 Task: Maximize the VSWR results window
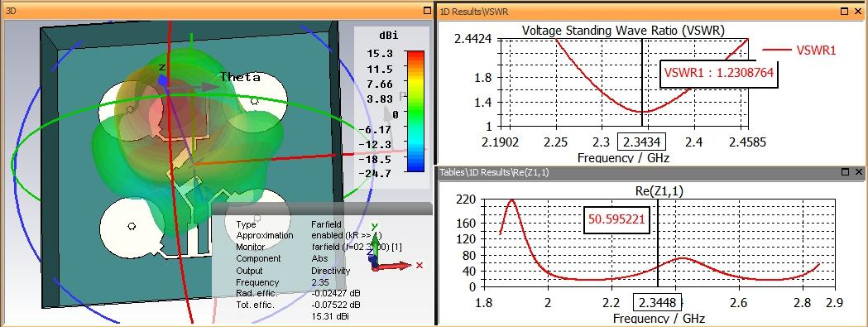845,11
